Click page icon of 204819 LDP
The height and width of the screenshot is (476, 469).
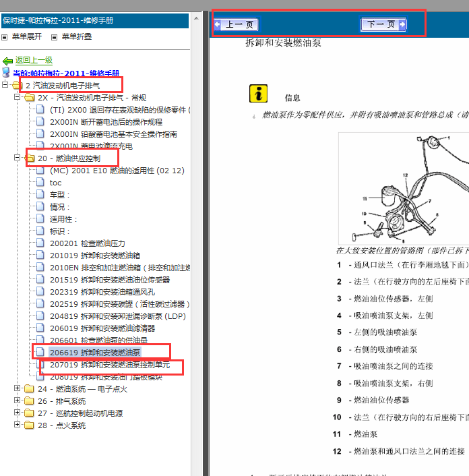(40, 316)
